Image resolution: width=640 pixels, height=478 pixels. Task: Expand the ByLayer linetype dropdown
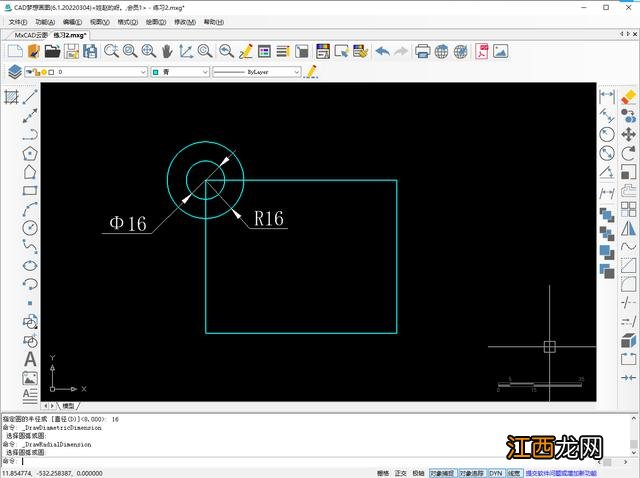(256, 72)
